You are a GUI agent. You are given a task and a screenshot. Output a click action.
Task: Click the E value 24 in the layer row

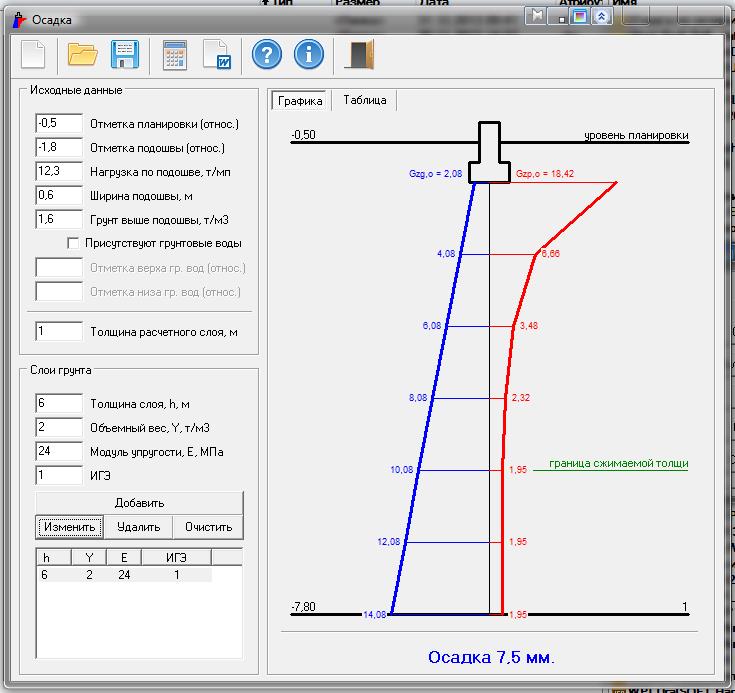click(124, 574)
